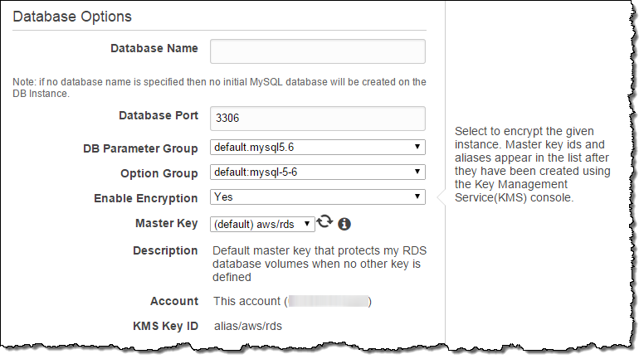Click the KMS Key ID value alias/aws/rds
Screen dimensions: 644x359
pos(248,326)
